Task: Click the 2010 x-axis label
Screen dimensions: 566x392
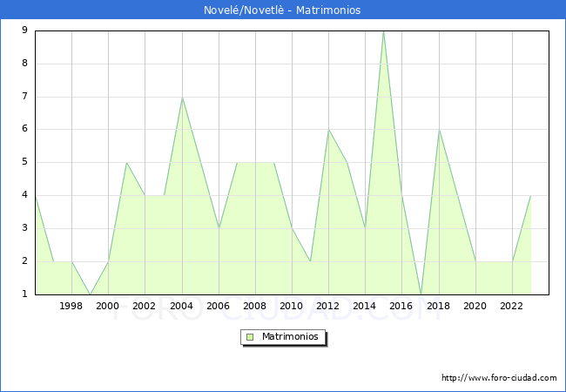Action: [292, 307]
